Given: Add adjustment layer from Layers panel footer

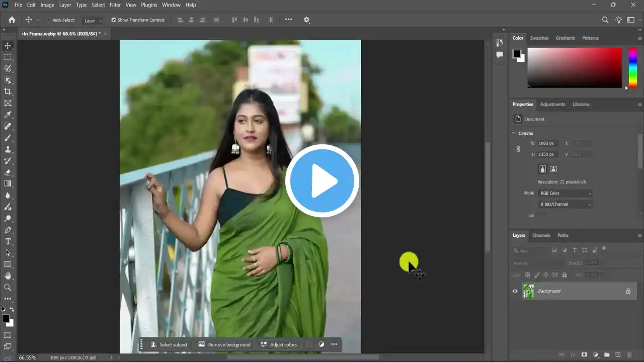Looking at the screenshot, I should pyautogui.click(x=596, y=355).
